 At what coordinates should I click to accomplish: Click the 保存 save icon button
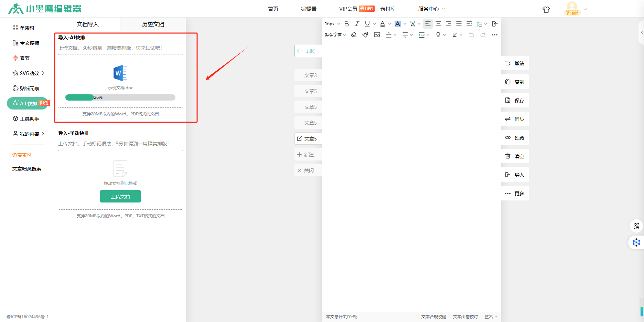508,100
